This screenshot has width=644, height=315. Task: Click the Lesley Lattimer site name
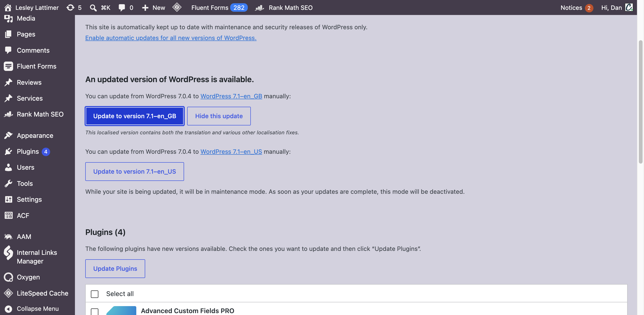(x=37, y=7)
